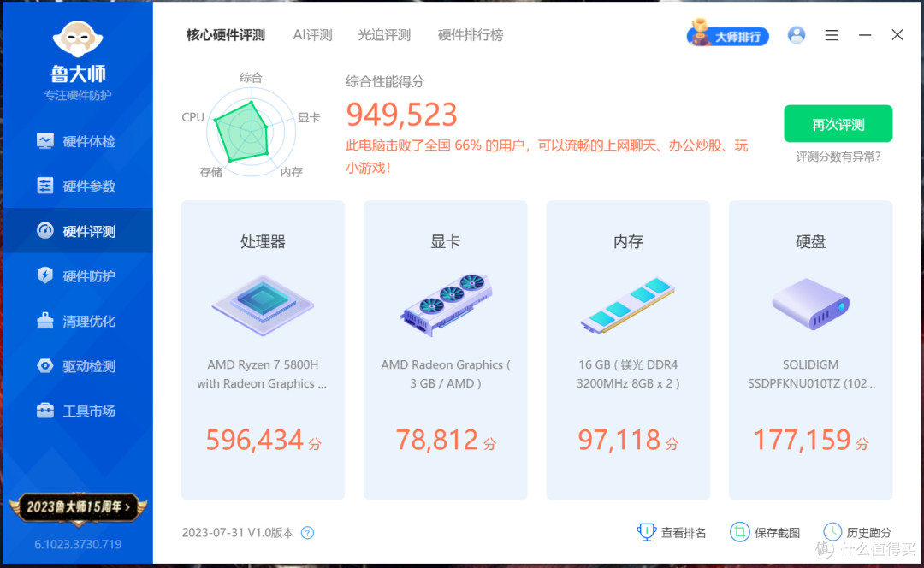
Task: Click version number 6.1023.3730.719
Action: pos(78,544)
